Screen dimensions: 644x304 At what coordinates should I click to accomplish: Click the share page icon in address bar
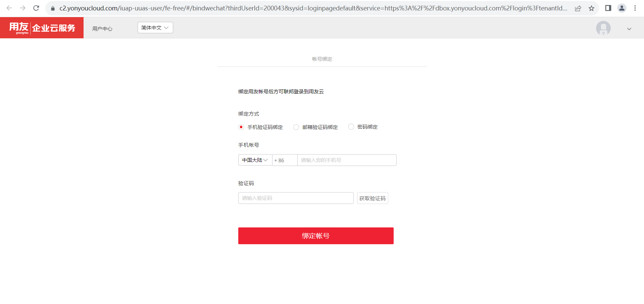578,8
